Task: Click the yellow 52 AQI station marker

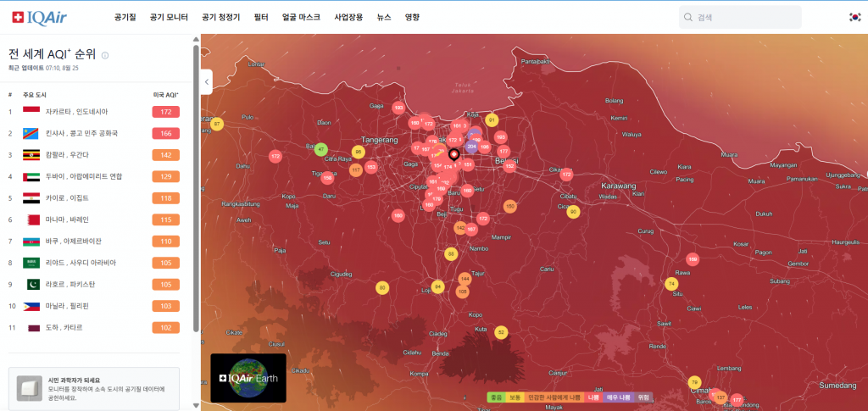Action: [x=501, y=332]
